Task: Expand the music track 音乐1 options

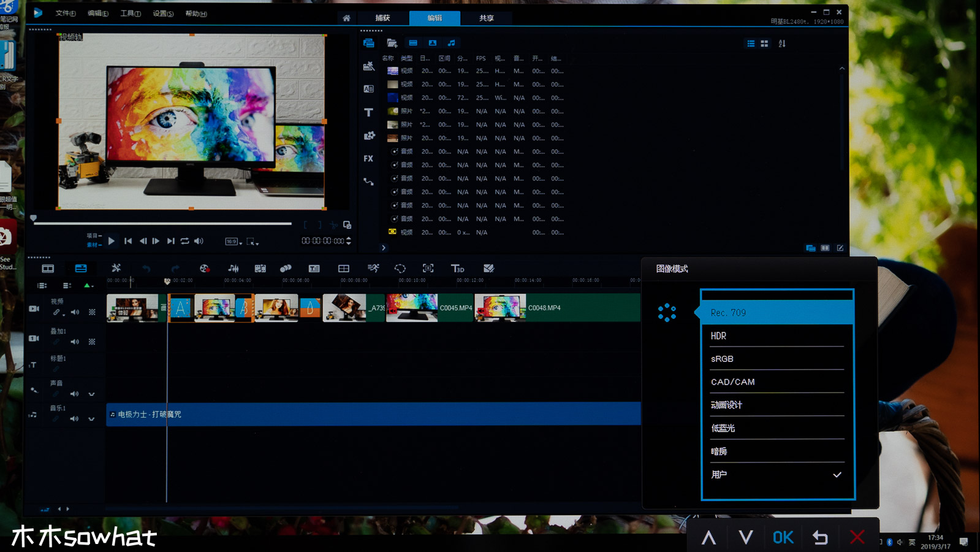Action: tap(91, 420)
